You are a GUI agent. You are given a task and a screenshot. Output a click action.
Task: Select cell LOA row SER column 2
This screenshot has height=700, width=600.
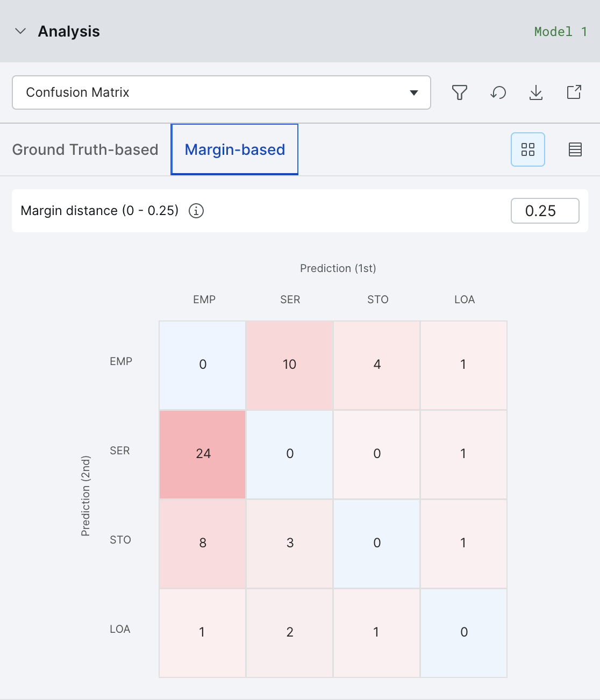click(290, 633)
